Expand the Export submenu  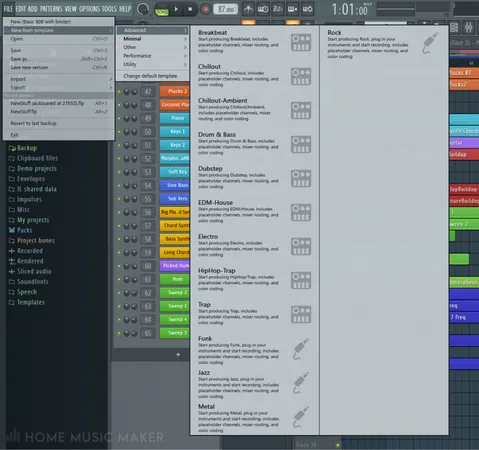[x=59, y=88]
